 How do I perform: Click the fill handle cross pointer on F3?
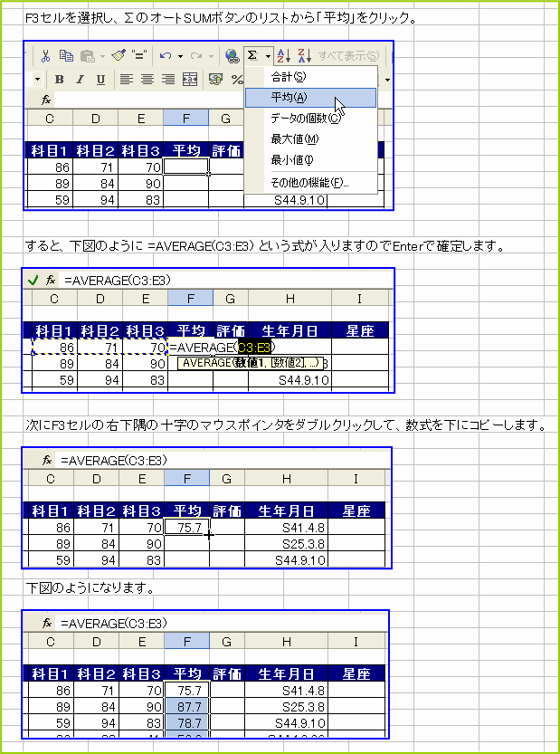209,534
